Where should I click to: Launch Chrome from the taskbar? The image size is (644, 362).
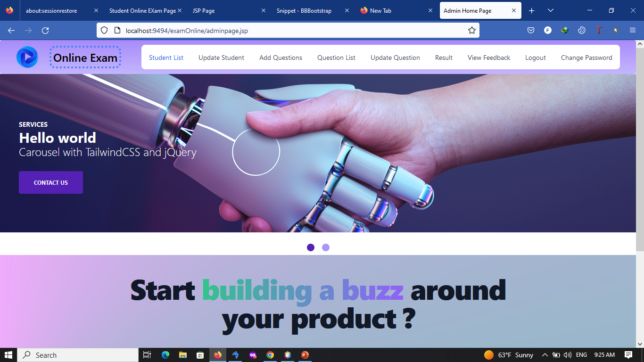270,355
